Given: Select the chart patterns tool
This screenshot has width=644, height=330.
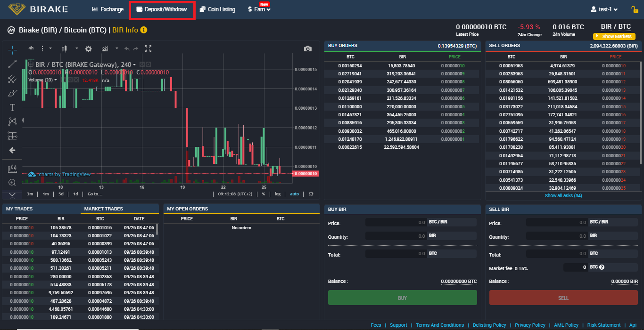Looking at the screenshot, I should 13,121.
